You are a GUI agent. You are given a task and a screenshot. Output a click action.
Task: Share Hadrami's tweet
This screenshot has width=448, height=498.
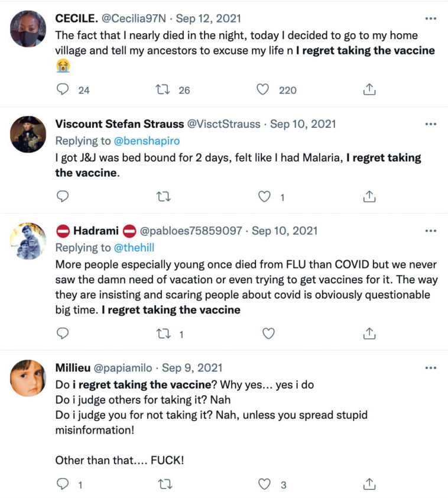(369, 334)
